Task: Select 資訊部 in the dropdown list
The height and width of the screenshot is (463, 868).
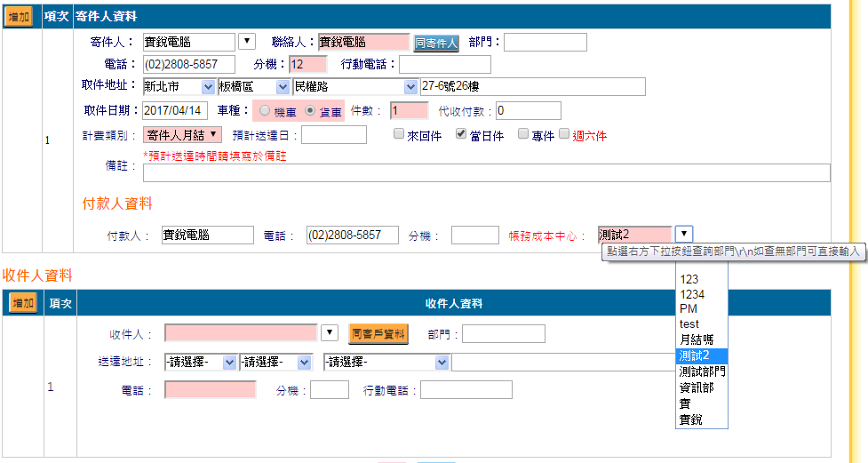Action: coord(697,387)
